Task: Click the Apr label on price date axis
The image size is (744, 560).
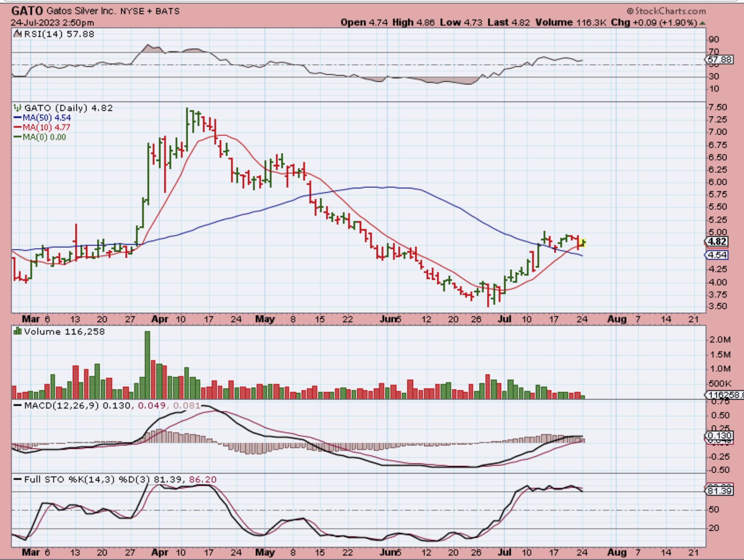Action: point(160,319)
